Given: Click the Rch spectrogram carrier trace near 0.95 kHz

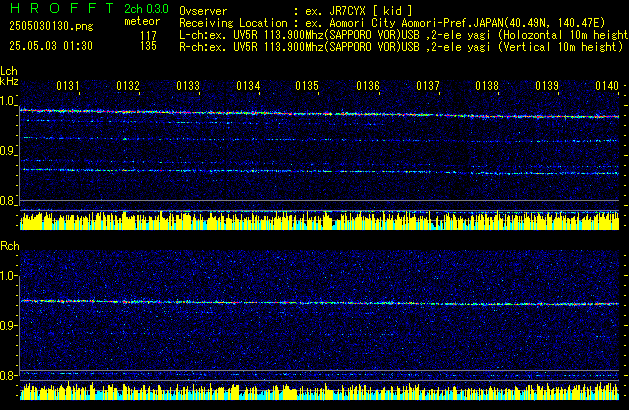Looking at the screenshot, I should [x=319, y=302].
